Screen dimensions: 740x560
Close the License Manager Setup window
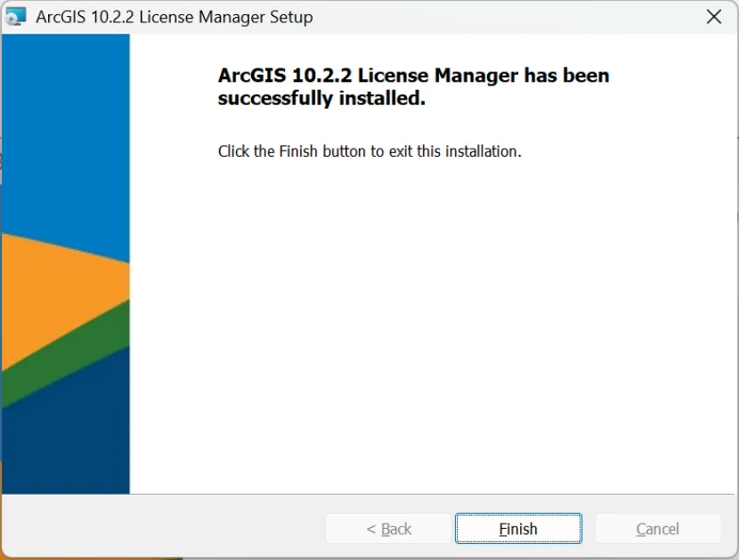714,17
